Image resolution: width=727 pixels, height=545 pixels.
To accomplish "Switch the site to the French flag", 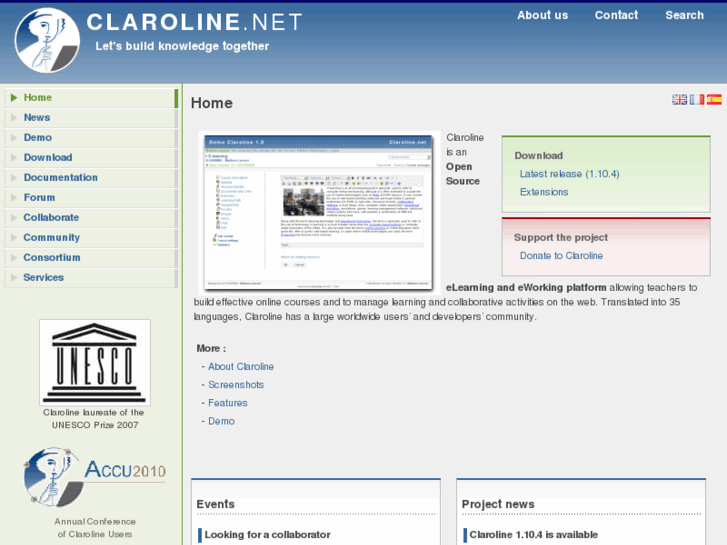I will pyautogui.click(x=696, y=99).
